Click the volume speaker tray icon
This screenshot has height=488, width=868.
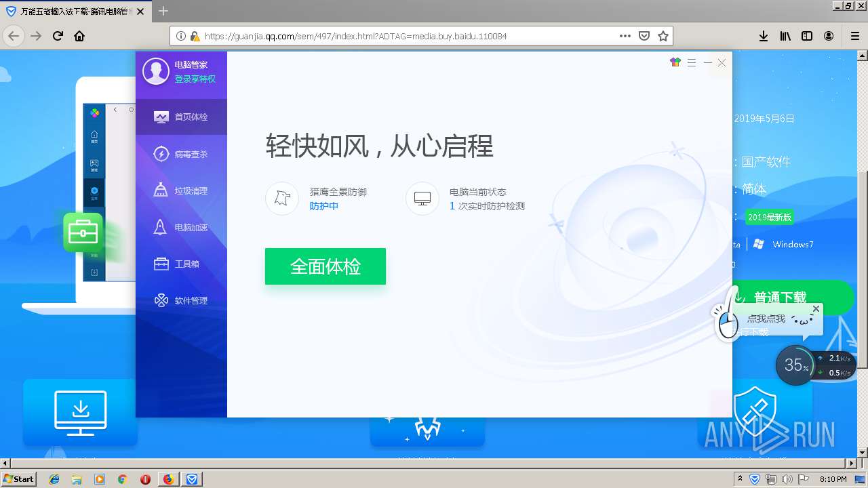click(787, 479)
